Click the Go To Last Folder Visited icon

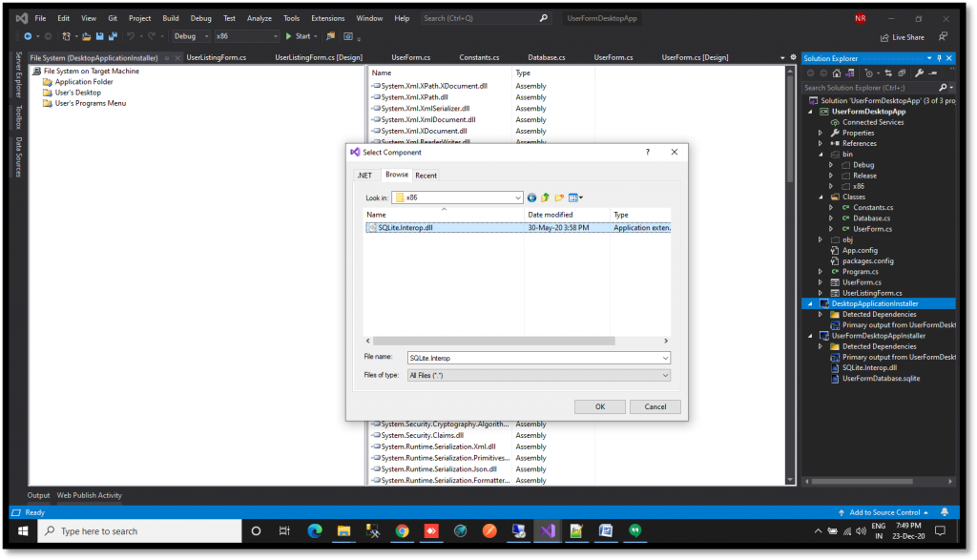[x=531, y=197]
